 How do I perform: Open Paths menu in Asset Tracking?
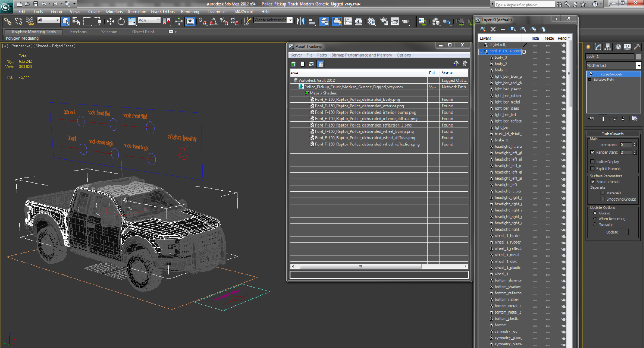pyautogui.click(x=322, y=55)
